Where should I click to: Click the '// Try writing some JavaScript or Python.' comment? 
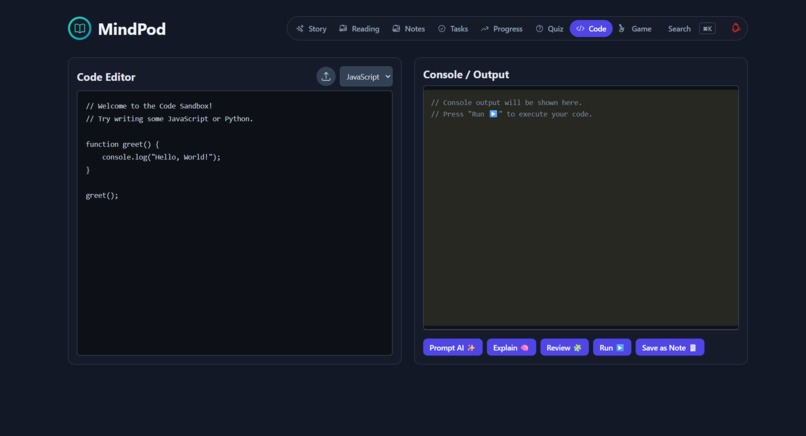(x=169, y=119)
